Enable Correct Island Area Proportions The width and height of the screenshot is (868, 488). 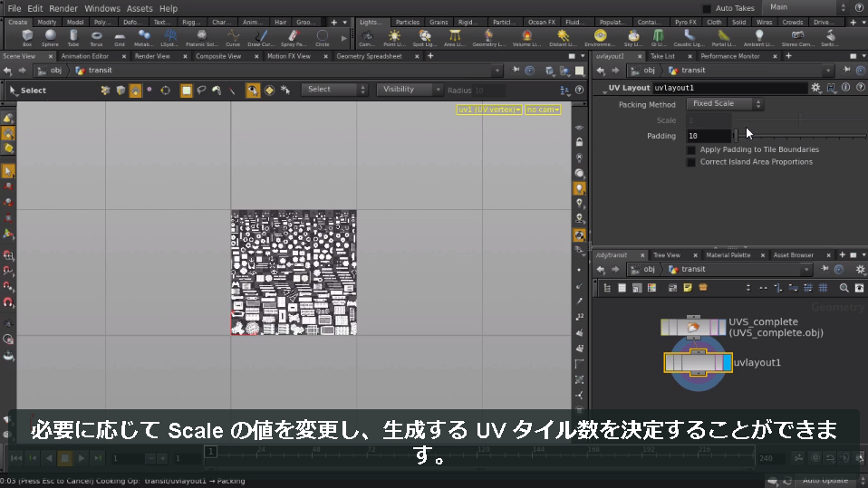pyautogui.click(x=690, y=162)
